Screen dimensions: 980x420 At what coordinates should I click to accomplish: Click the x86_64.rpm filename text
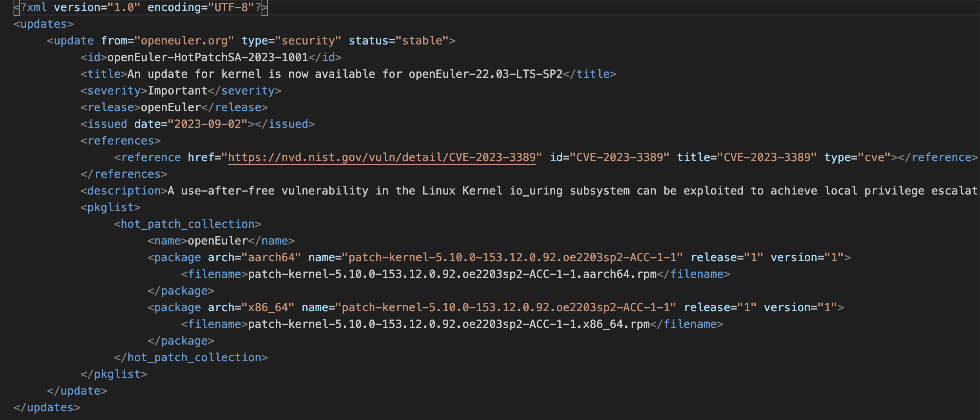click(449, 324)
